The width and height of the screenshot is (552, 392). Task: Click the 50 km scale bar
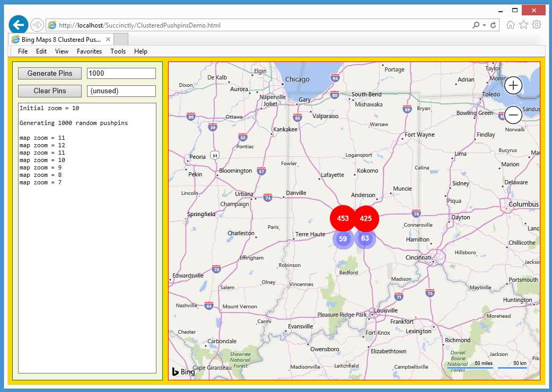(513, 366)
